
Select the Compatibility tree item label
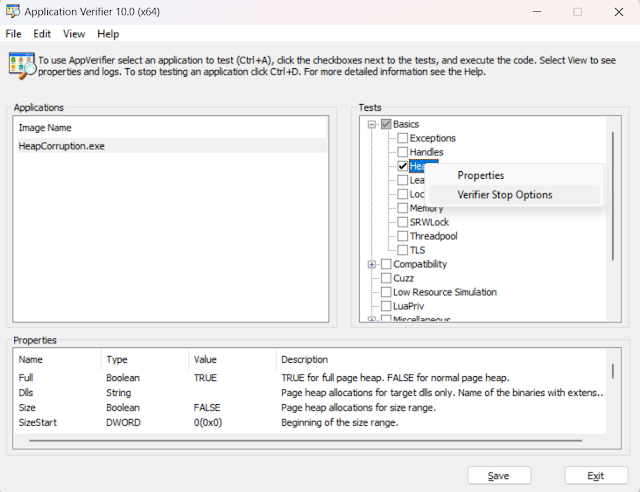[x=420, y=264]
